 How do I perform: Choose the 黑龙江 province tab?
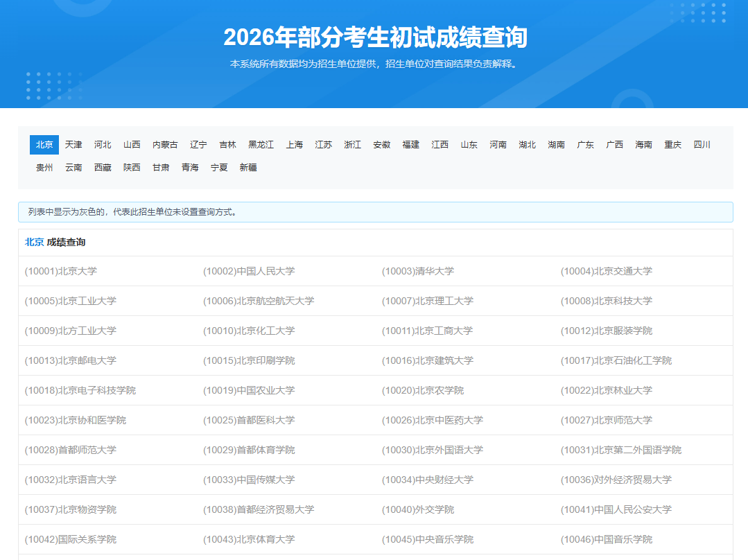(261, 145)
